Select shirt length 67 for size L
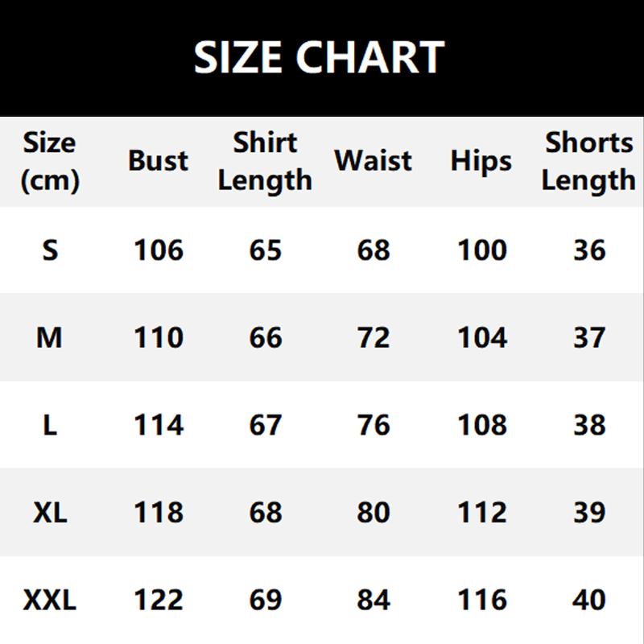 click(x=266, y=425)
